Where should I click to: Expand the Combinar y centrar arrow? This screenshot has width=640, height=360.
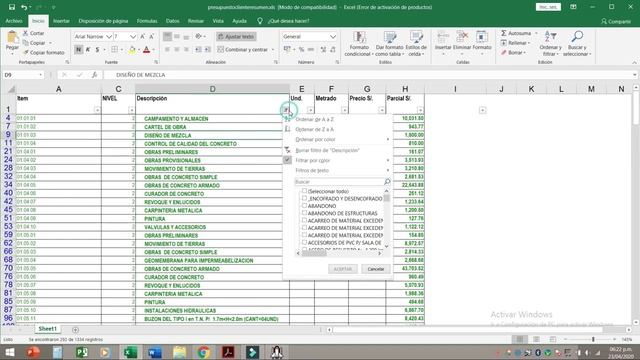click(x=273, y=50)
